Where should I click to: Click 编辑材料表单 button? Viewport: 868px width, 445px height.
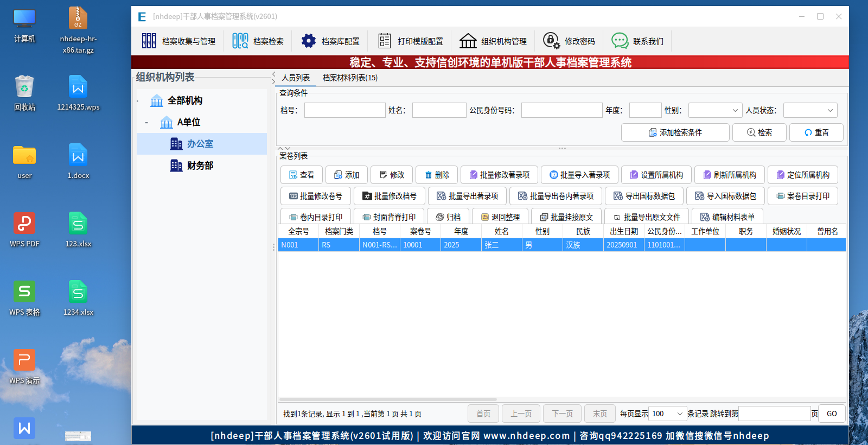pos(727,217)
